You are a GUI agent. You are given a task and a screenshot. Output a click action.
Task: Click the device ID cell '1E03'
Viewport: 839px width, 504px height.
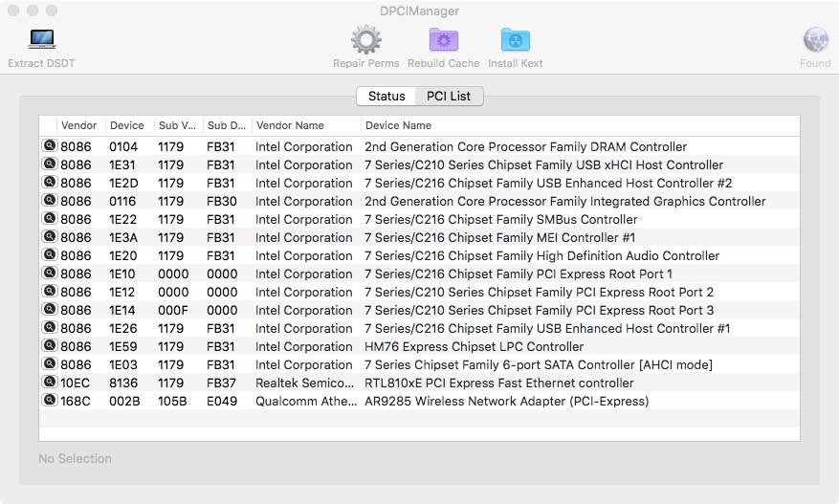tap(123, 365)
